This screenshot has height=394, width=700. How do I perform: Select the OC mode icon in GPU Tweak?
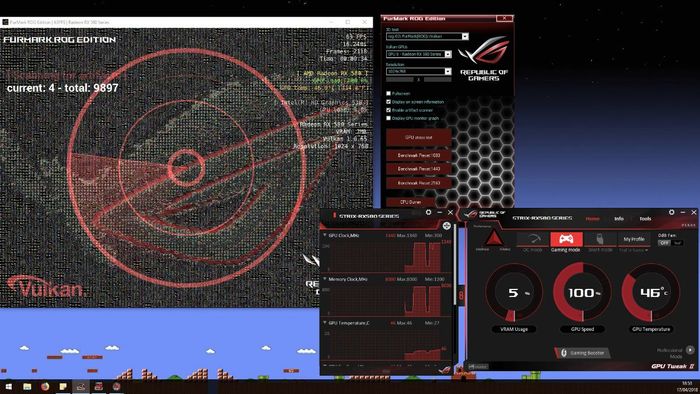point(532,239)
